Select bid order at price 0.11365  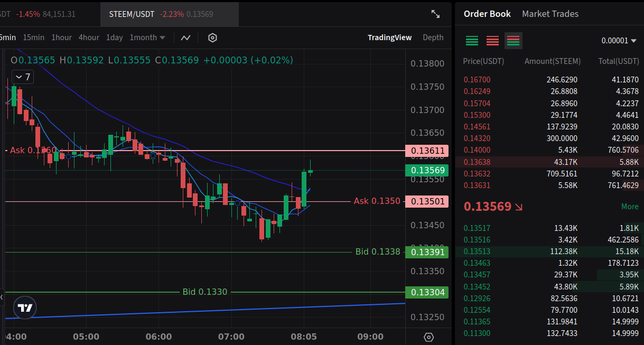point(549,322)
